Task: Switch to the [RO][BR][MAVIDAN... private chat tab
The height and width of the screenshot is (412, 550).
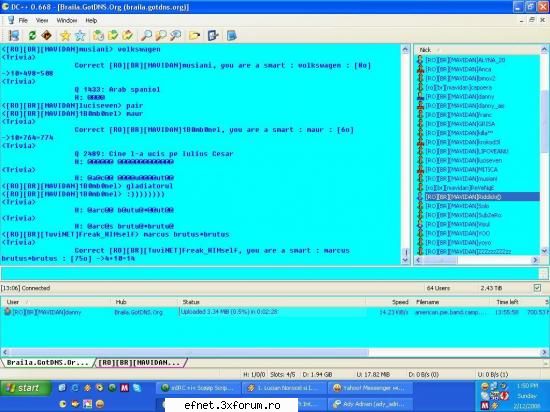Action: 140,363
